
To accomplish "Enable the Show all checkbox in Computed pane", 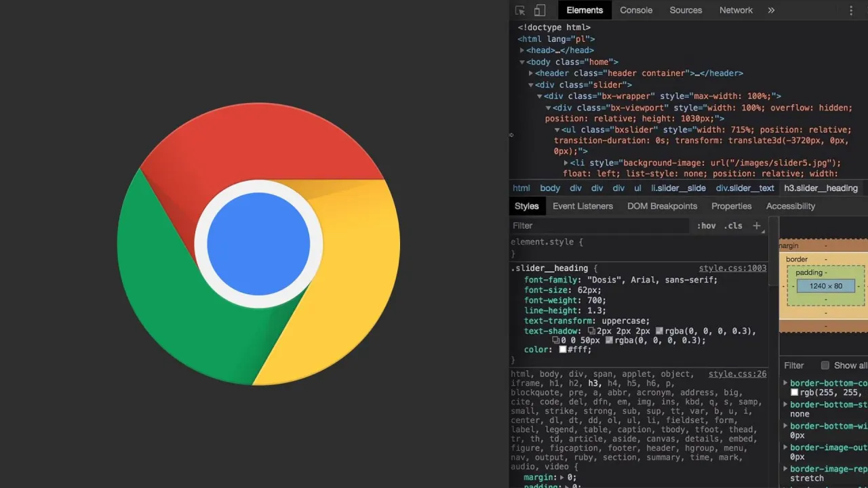I will tap(825, 365).
